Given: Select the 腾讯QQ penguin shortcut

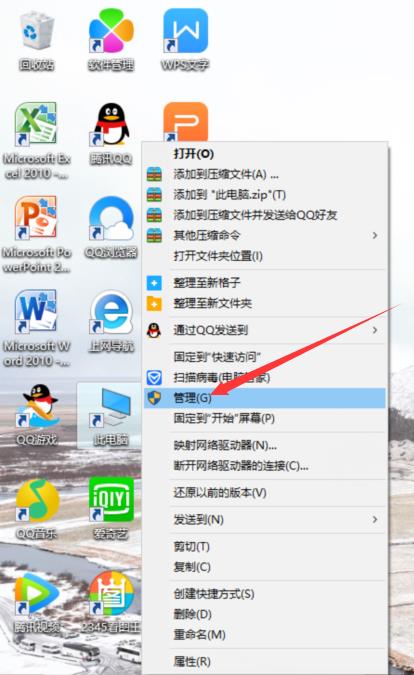Looking at the screenshot, I should [x=111, y=133].
